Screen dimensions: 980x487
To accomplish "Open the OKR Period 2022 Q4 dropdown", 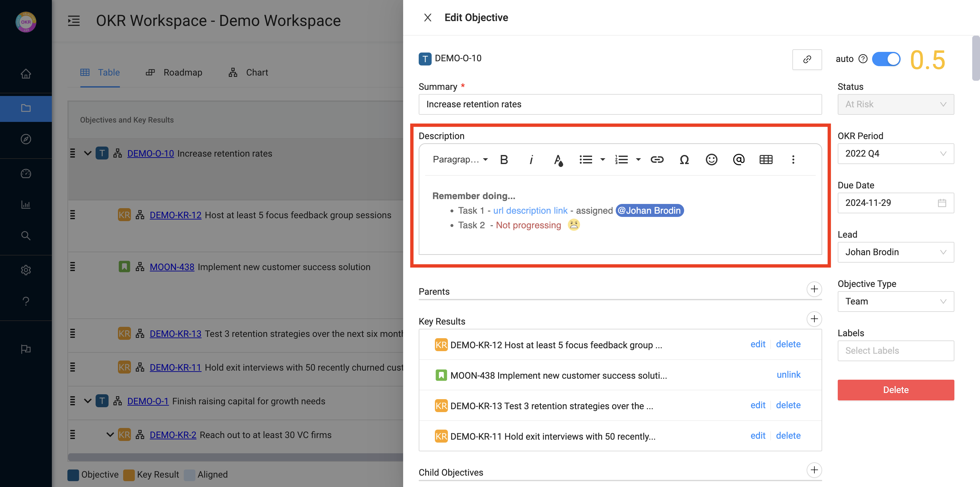I will coord(895,153).
